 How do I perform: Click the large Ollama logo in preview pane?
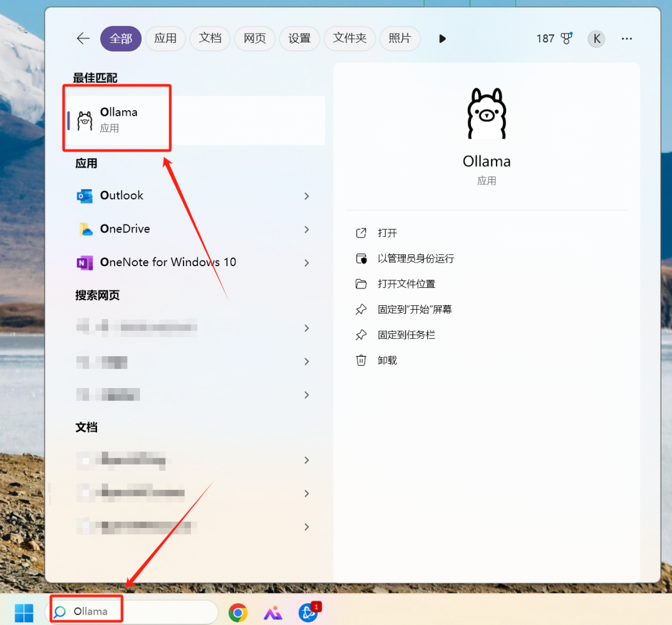(487, 114)
